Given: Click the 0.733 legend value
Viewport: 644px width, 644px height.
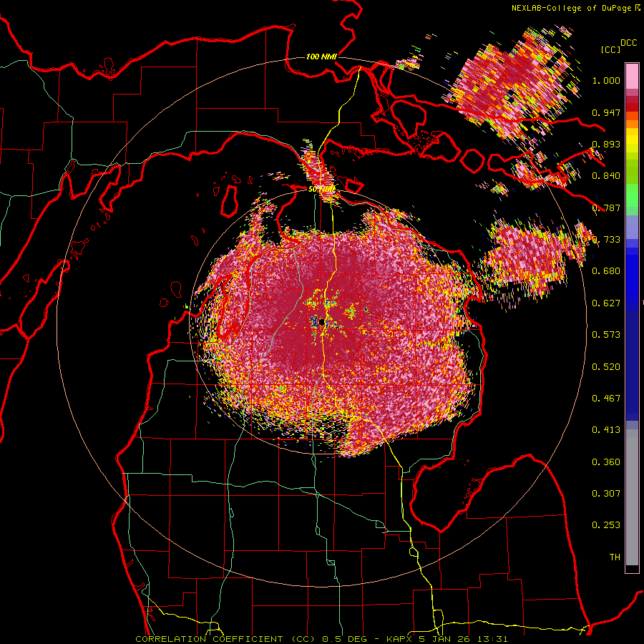Looking at the screenshot, I should pyautogui.click(x=606, y=240).
